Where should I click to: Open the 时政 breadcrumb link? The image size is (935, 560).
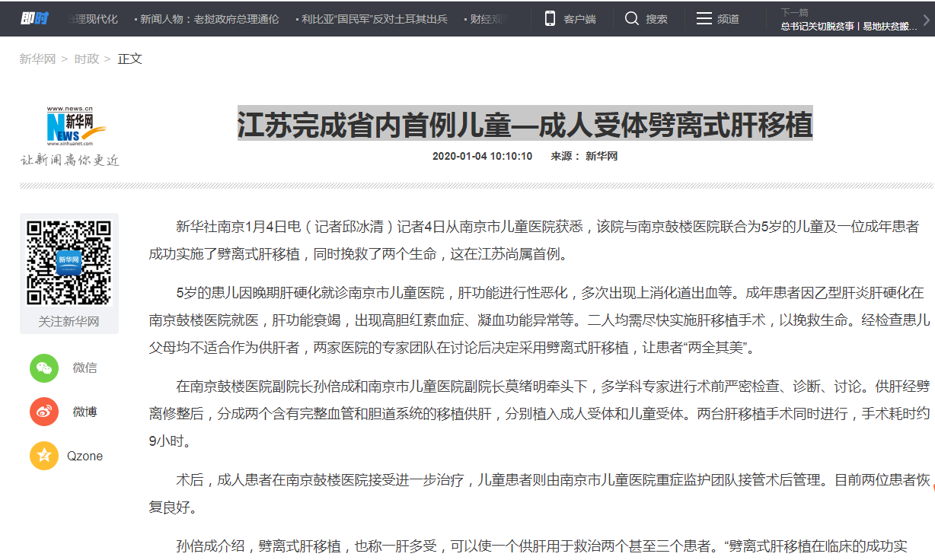pyautogui.click(x=86, y=58)
